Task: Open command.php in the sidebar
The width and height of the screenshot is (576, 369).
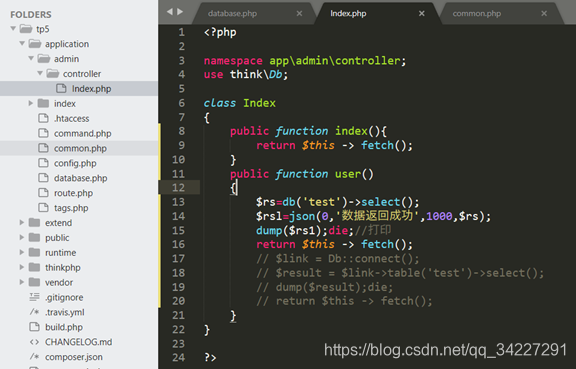Action: 83,133
